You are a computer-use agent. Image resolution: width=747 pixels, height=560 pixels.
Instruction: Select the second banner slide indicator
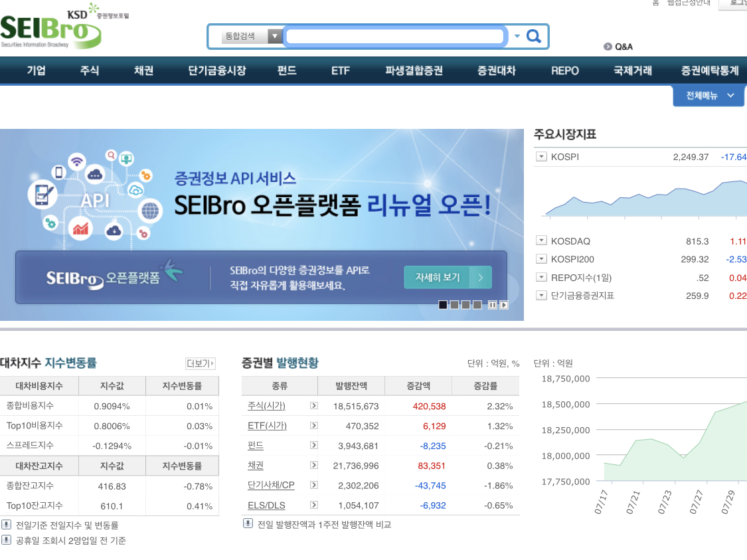pos(454,305)
